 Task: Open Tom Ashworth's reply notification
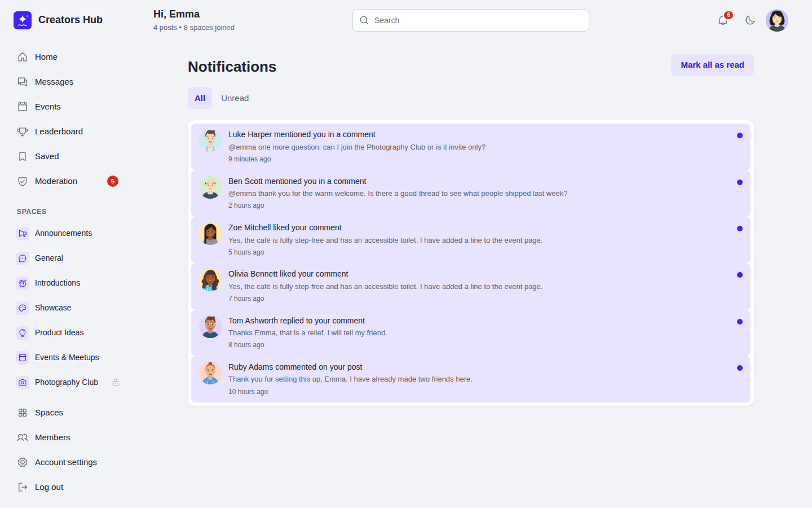pyautogui.click(x=471, y=332)
